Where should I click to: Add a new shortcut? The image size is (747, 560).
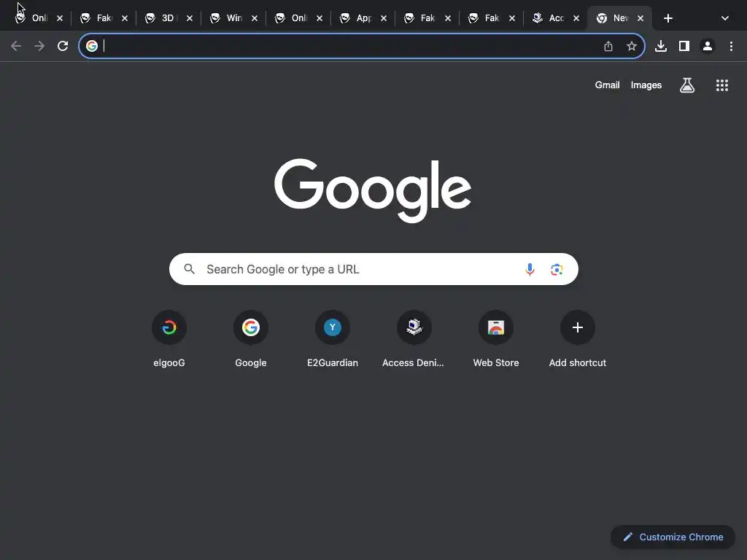pyautogui.click(x=578, y=339)
